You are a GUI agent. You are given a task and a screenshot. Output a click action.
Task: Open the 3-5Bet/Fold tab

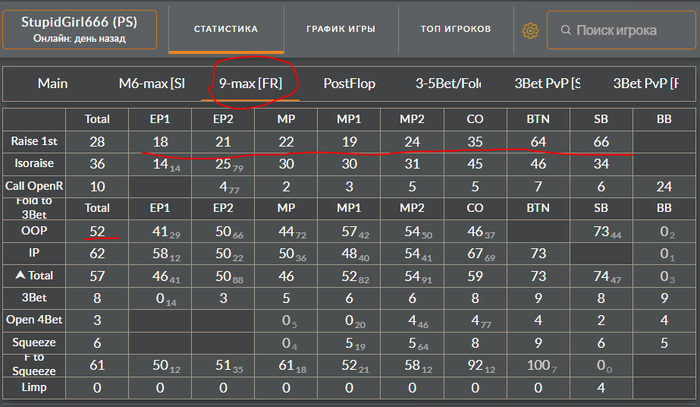448,83
